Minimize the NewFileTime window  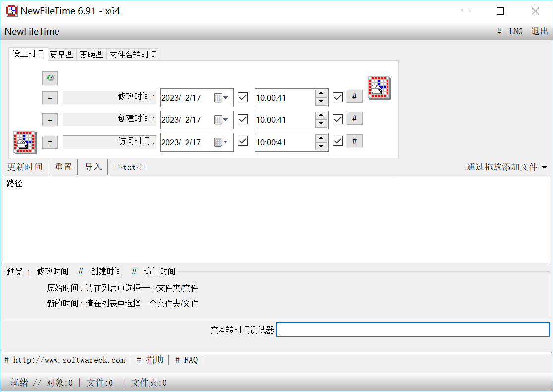point(466,11)
